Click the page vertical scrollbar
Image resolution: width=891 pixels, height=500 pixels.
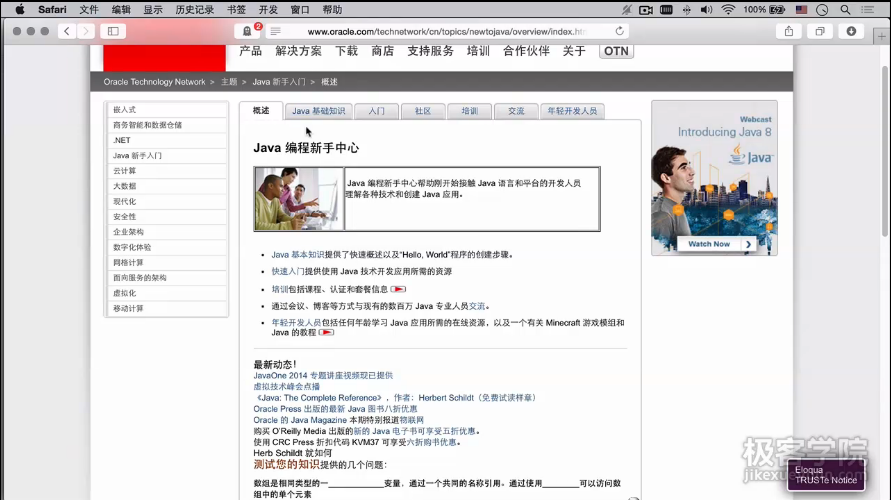point(885,151)
